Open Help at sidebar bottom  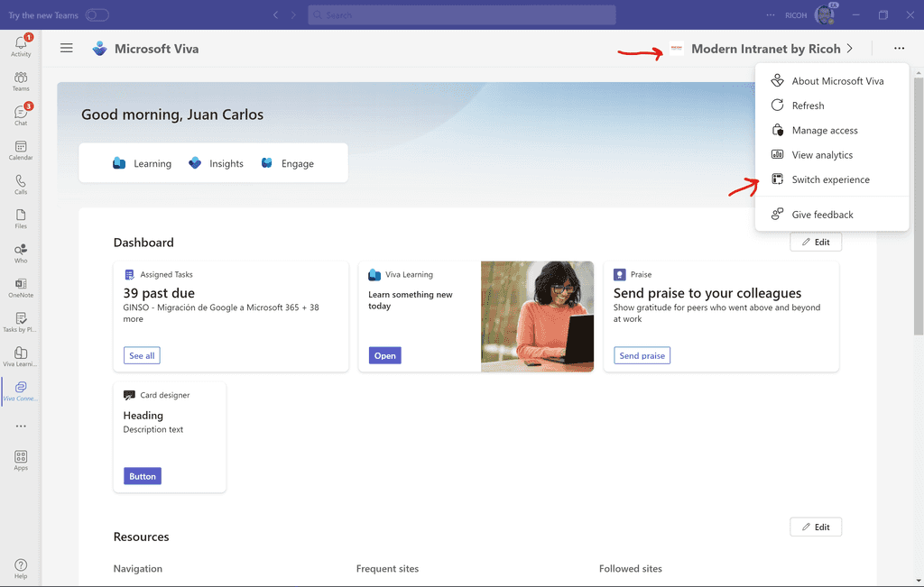pyautogui.click(x=21, y=569)
